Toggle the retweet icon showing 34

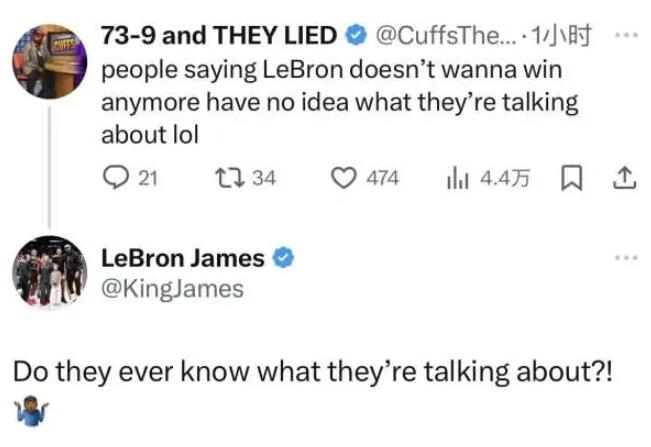click(227, 178)
